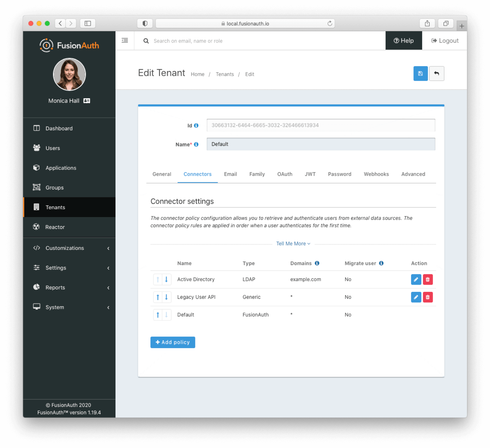The height and width of the screenshot is (448, 490).
Task: Expand System menu
Action: [x=69, y=307]
